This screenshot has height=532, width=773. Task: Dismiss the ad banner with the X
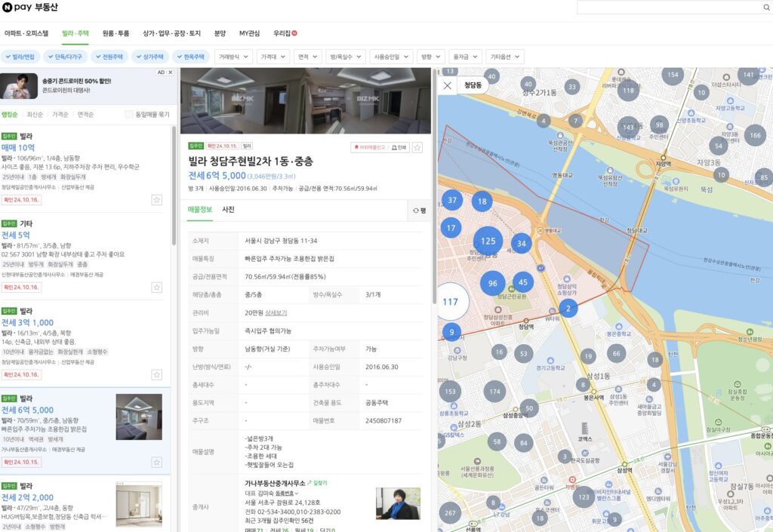tap(170, 72)
